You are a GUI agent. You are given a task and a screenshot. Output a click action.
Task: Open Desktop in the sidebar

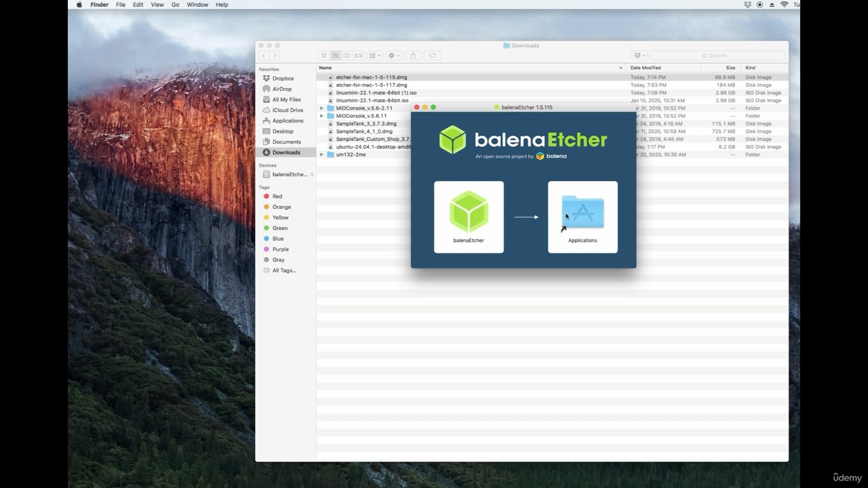pos(283,131)
